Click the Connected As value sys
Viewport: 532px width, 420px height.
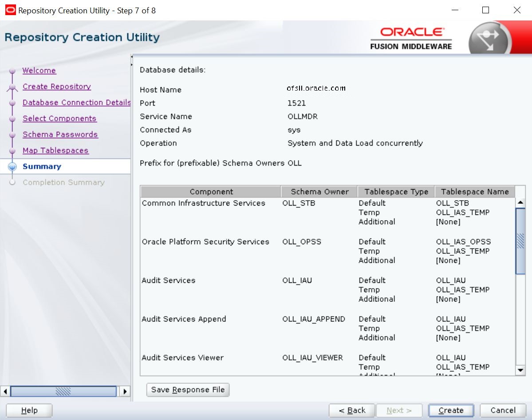tap(294, 130)
